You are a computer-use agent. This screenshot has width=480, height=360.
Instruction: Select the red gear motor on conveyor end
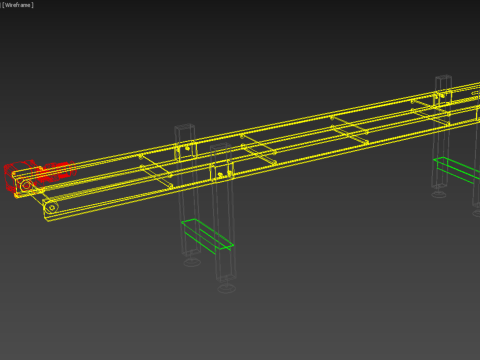40,177
